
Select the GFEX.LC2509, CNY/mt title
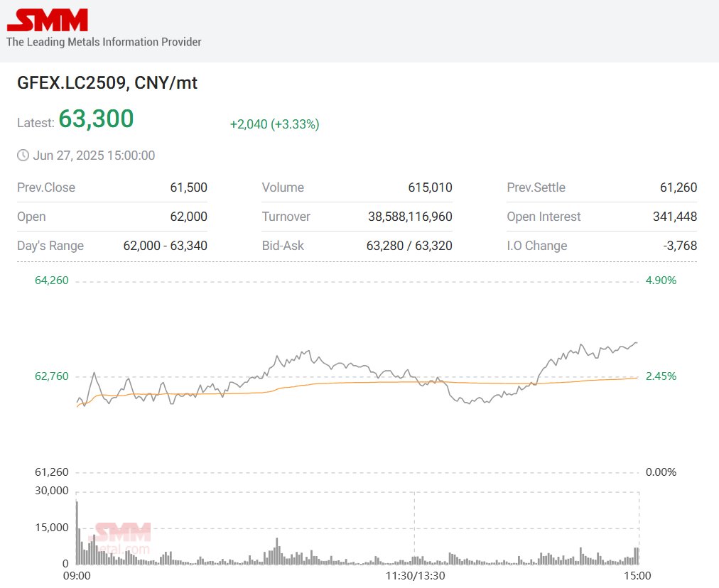click(x=107, y=83)
